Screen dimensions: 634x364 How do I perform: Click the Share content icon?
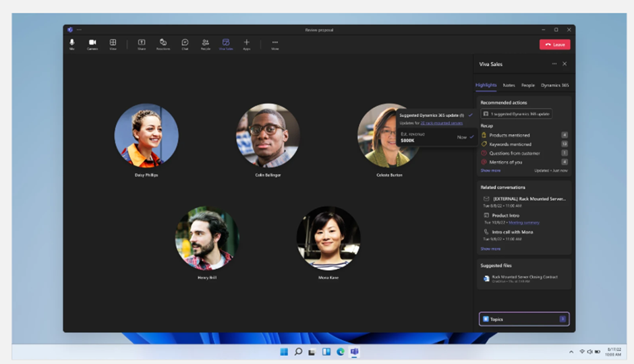click(142, 44)
